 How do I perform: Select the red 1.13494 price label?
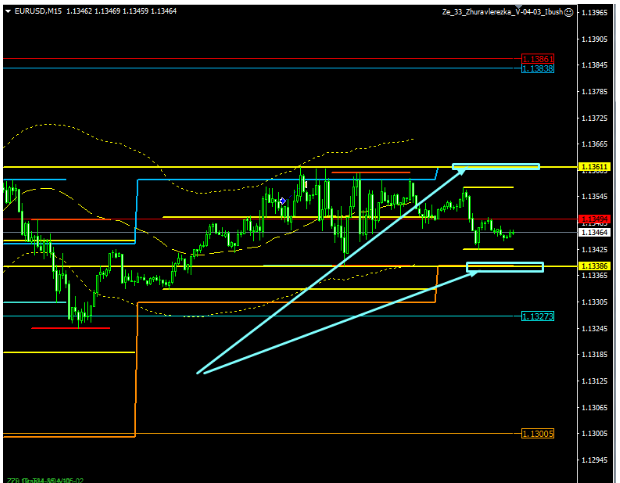tap(595, 219)
